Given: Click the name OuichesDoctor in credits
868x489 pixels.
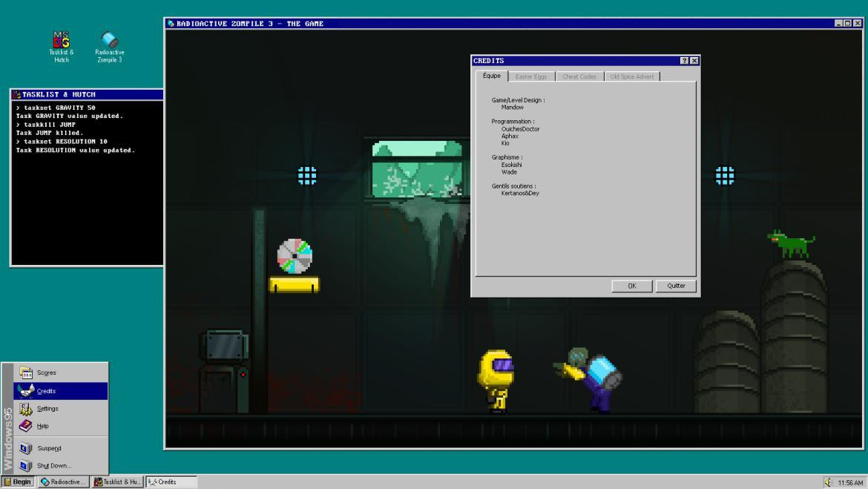Looking at the screenshot, I should pyautogui.click(x=520, y=129).
